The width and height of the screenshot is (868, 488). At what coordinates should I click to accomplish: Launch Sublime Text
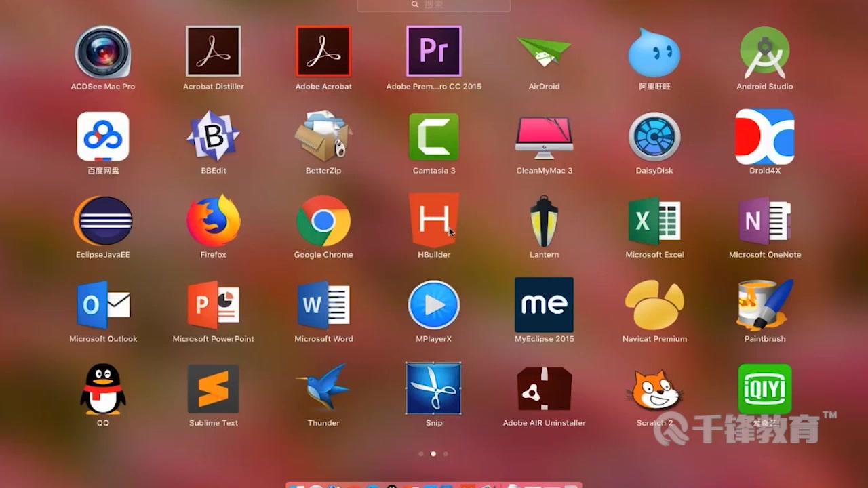pyautogui.click(x=214, y=389)
